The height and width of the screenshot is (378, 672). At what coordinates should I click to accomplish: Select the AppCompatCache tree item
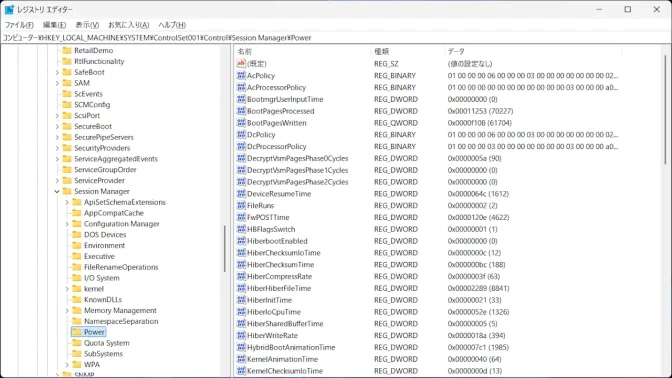click(114, 213)
